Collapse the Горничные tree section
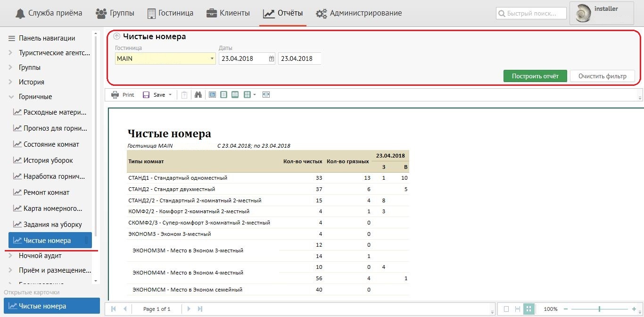Viewport: 644px width, 317px height. 11,97
